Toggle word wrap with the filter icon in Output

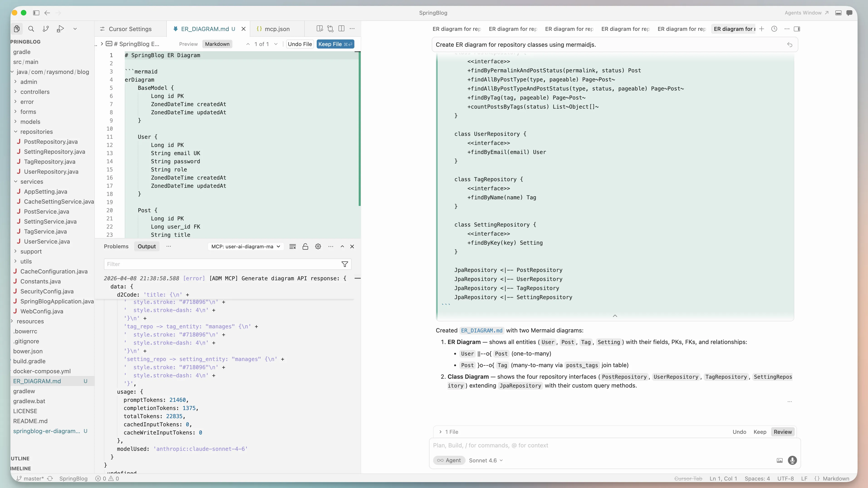click(x=344, y=264)
